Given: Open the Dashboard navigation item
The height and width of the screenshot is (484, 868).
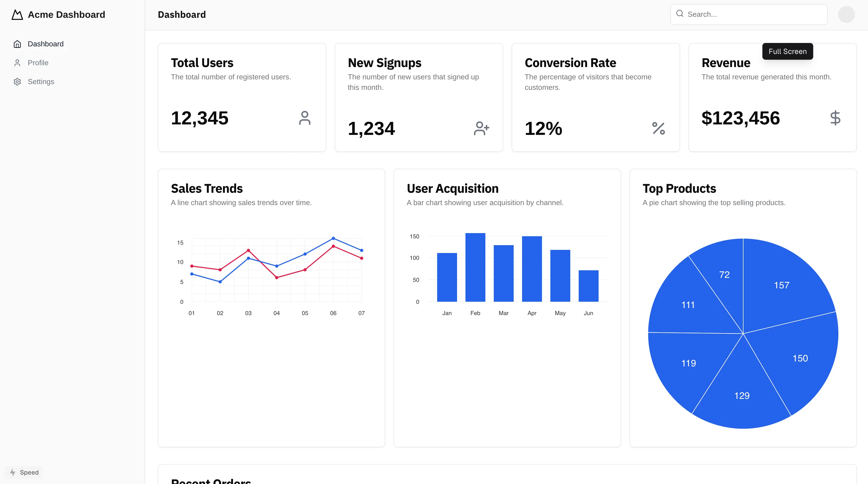Looking at the screenshot, I should coord(46,44).
